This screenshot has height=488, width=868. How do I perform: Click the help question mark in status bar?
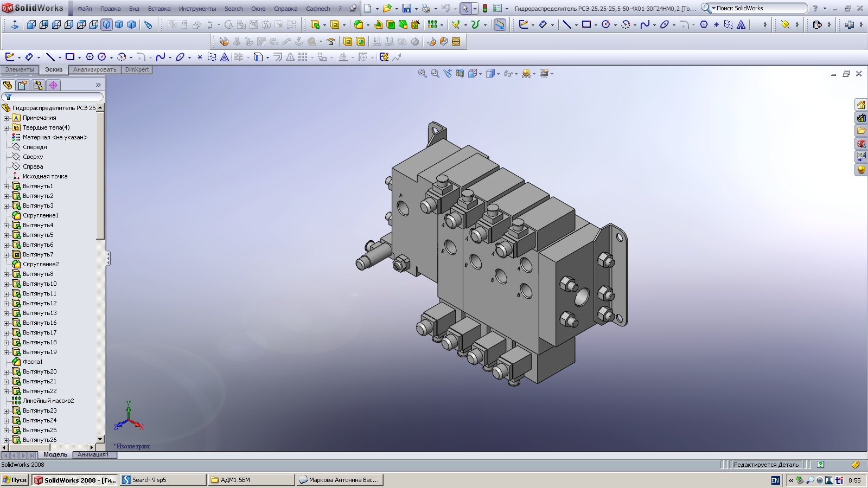coord(820,465)
